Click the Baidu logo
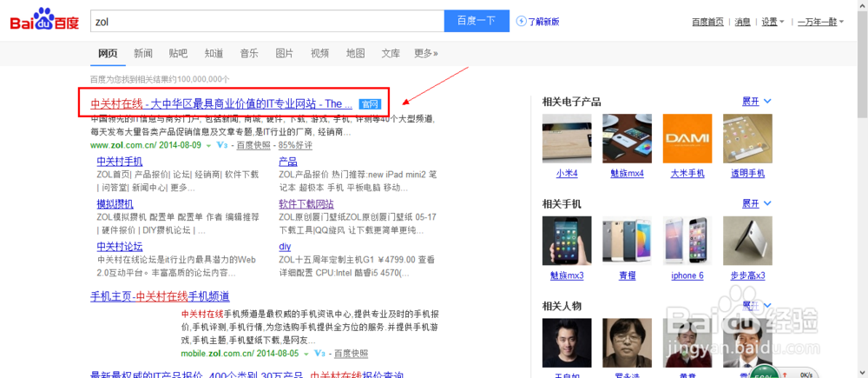The width and height of the screenshot is (868, 378). [44, 21]
